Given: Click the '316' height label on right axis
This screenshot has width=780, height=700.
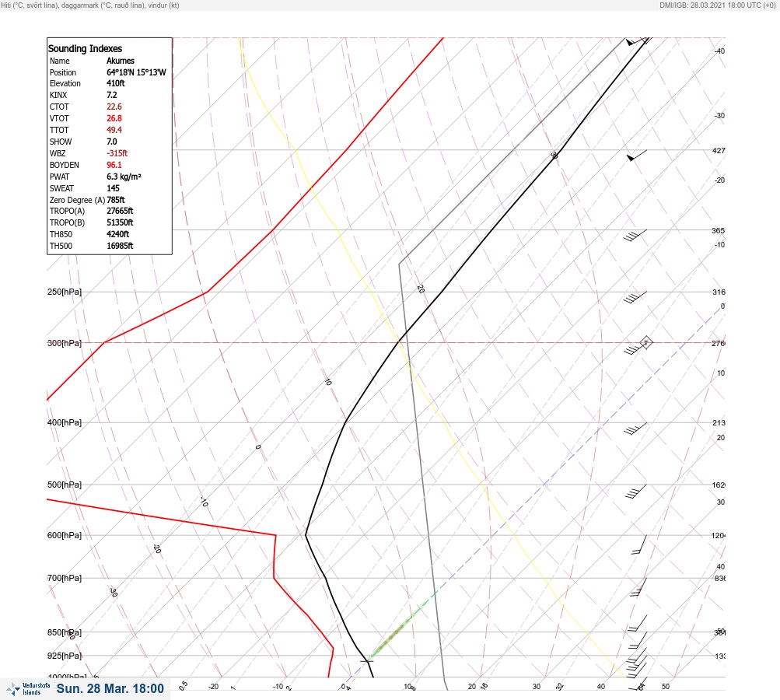Looking at the screenshot, I should [719, 292].
